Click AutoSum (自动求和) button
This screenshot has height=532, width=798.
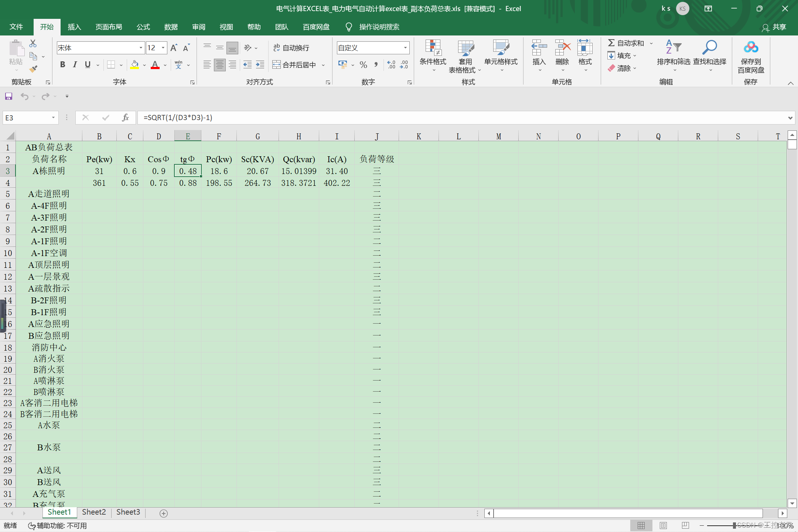pyautogui.click(x=626, y=43)
